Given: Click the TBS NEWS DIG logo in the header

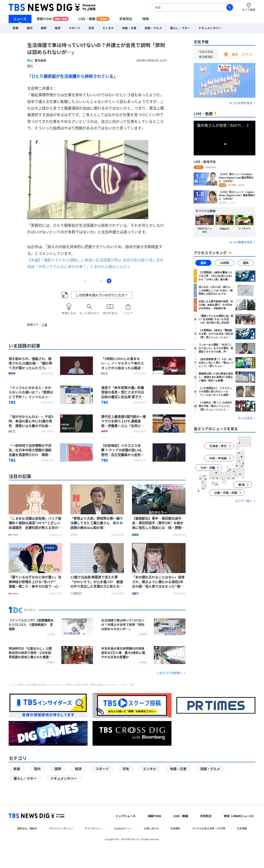Looking at the screenshot, I should (x=52, y=7).
